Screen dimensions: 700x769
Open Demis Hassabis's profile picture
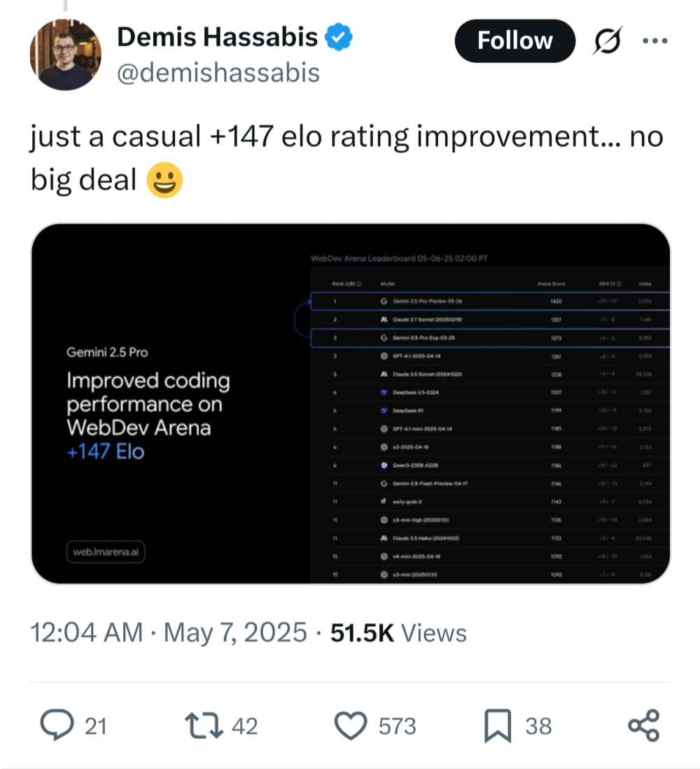coord(65,54)
